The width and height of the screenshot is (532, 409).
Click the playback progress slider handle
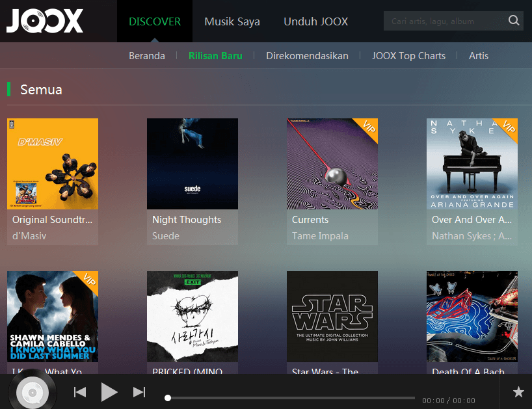168,398
